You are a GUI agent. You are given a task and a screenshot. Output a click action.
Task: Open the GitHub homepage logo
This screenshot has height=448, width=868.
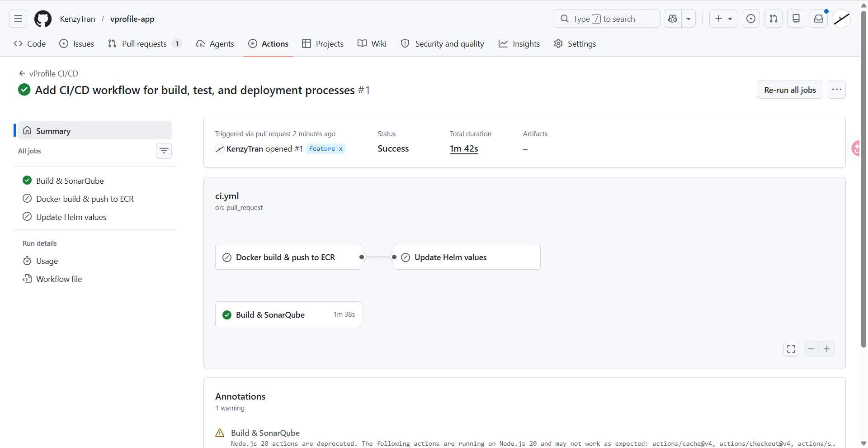coord(43,19)
